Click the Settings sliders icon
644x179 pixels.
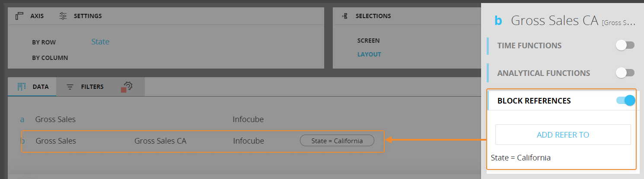coord(63,16)
